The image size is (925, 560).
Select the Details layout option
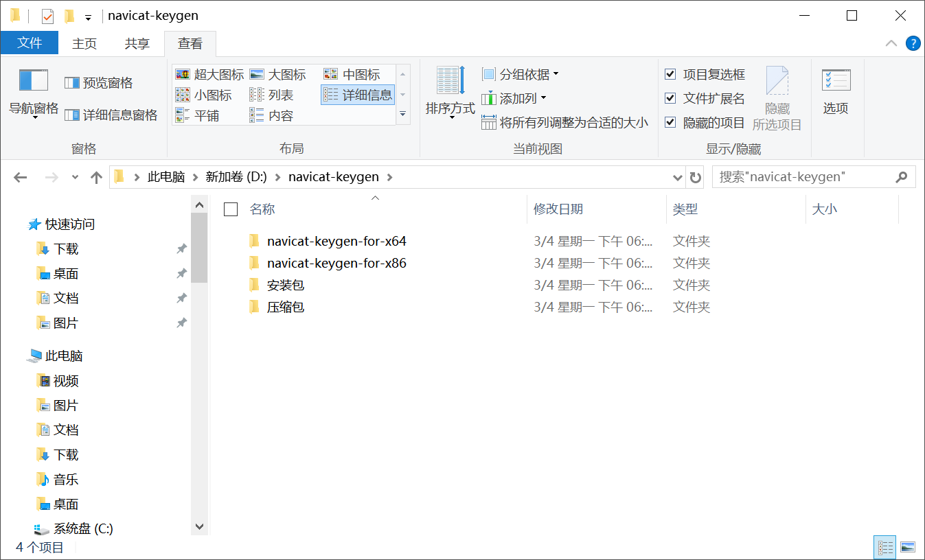358,95
